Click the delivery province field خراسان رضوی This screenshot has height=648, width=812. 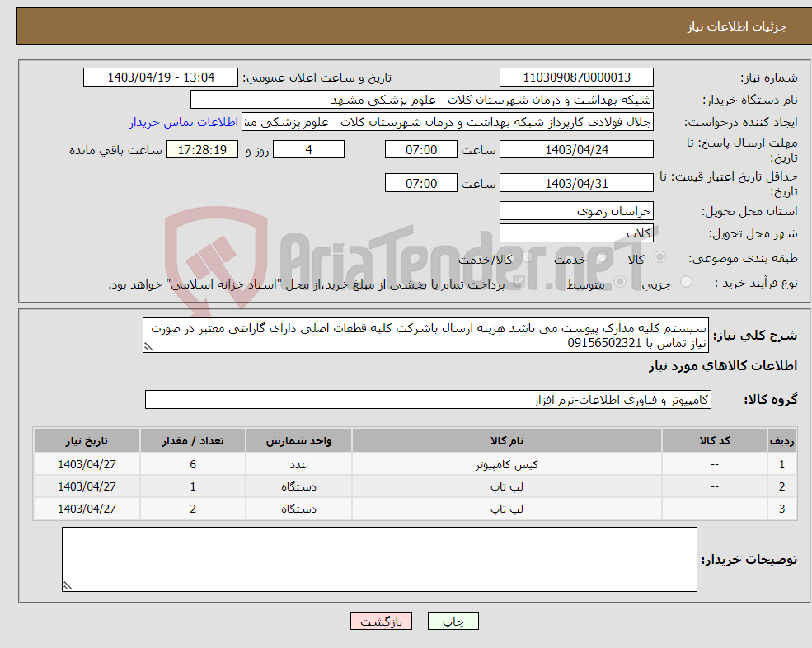(x=576, y=211)
